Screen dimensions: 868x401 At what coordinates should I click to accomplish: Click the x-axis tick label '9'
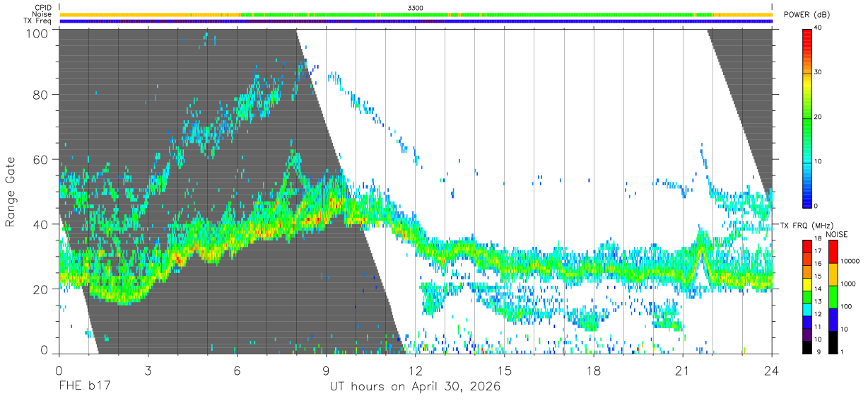coord(327,371)
